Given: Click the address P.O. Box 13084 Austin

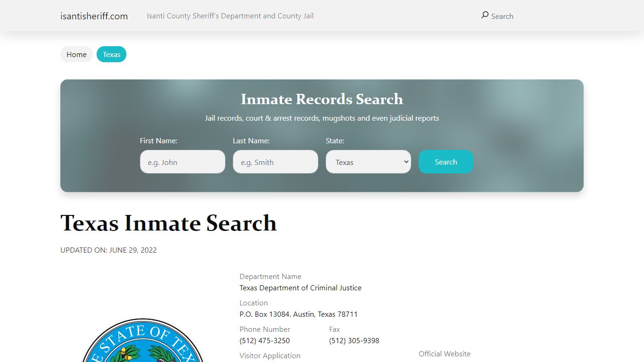Looking at the screenshot, I should (298, 314).
